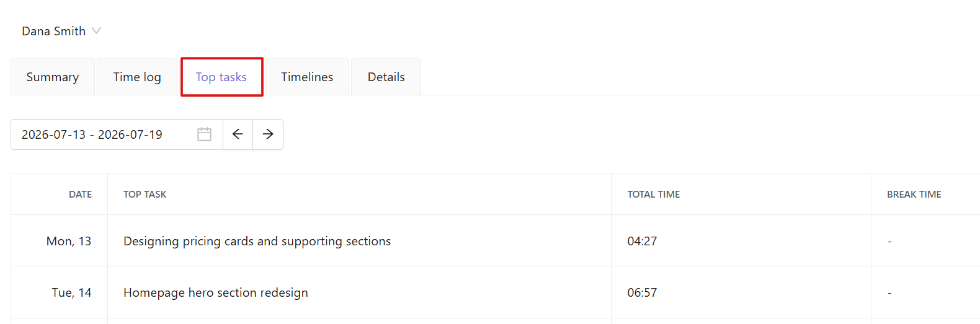Click the DATE column header
The width and height of the screenshot is (980, 324).
click(80, 194)
